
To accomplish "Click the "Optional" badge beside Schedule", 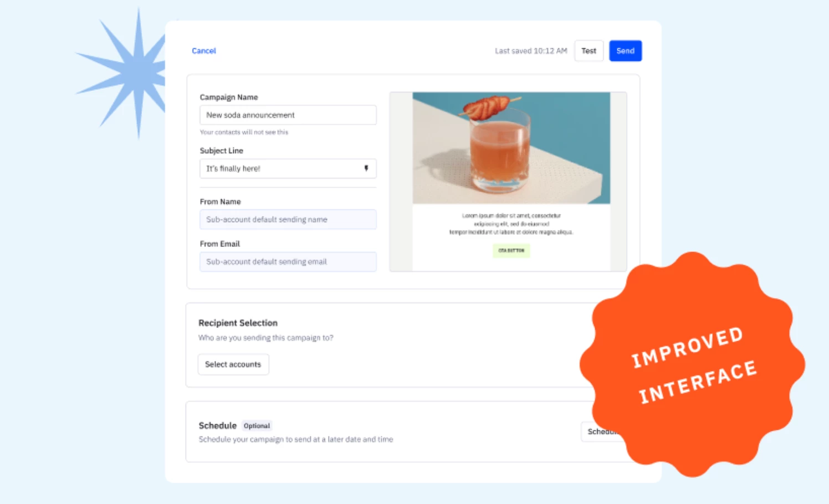I will click(x=257, y=426).
